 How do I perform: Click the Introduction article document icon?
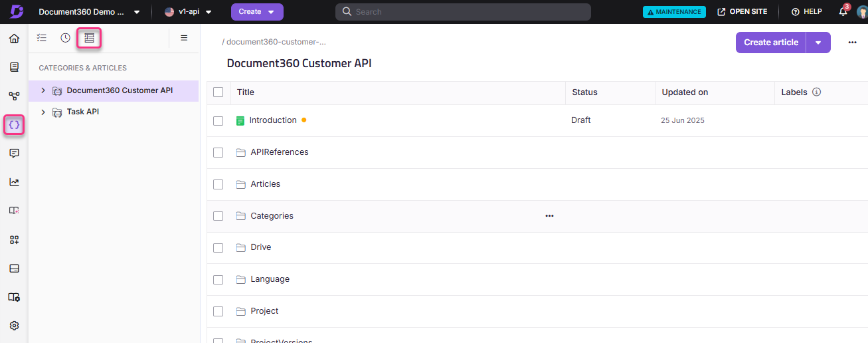(x=240, y=121)
